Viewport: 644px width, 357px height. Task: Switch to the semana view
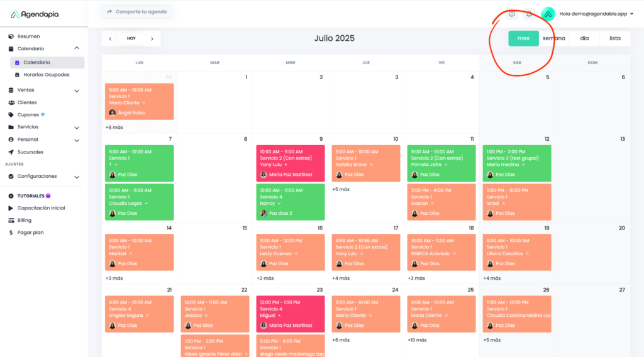pos(554,38)
